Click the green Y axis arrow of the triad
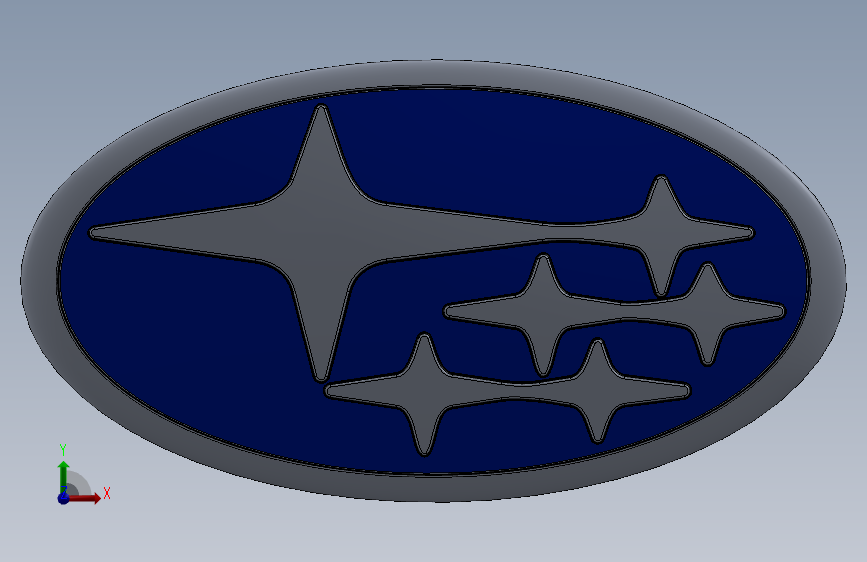 tap(64, 476)
